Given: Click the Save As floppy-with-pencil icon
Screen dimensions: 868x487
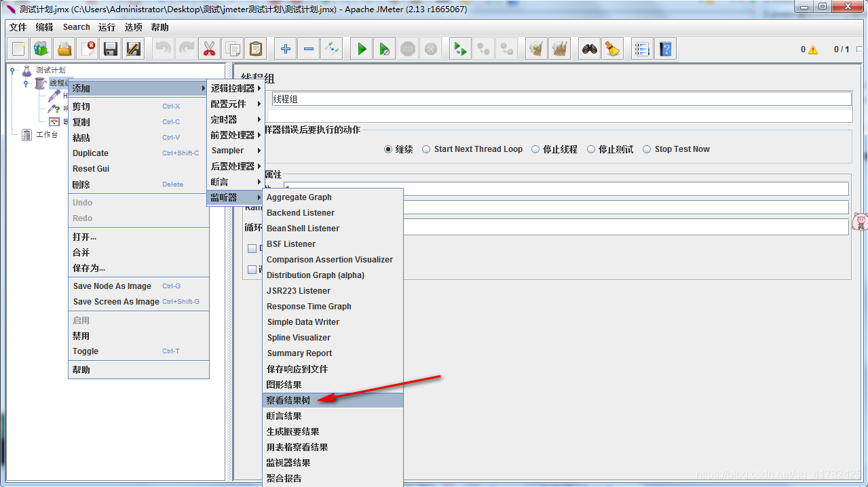Looking at the screenshot, I should (x=134, y=49).
